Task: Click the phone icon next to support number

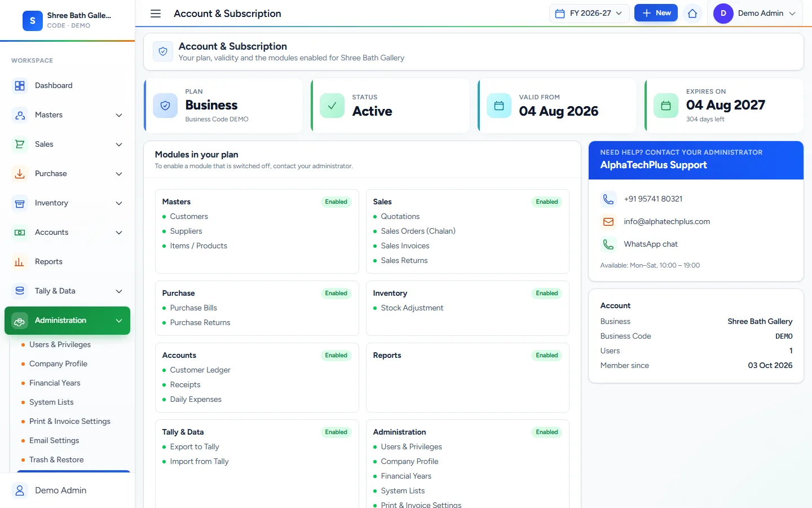Action: point(608,199)
